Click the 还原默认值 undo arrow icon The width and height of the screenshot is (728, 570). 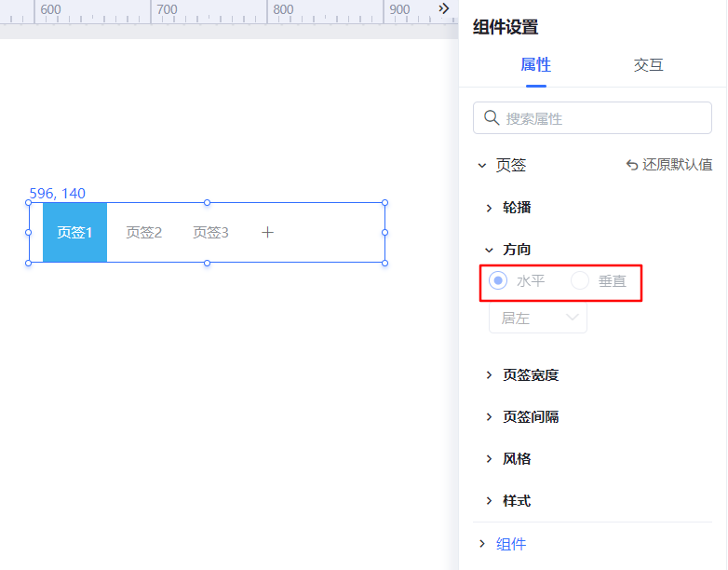(632, 165)
